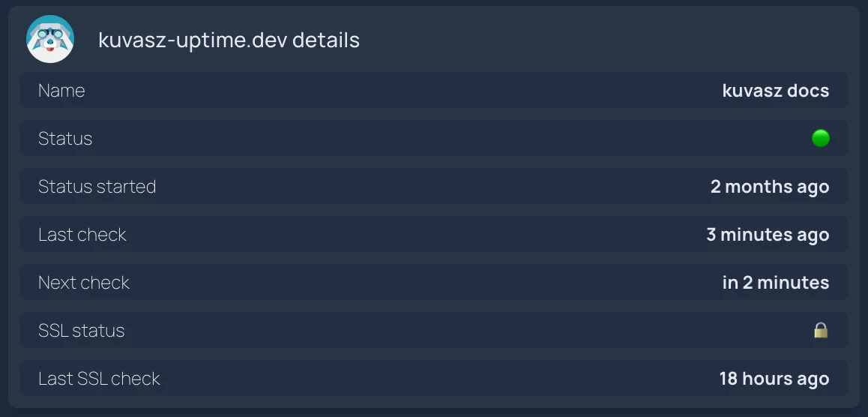The width and height of the screenshot is (868, 417).
Task: Click the kuvasz docs name value
Action: click(x=775, y=91)
